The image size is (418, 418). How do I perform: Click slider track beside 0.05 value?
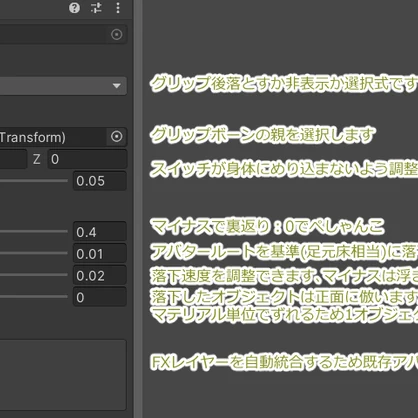tap(34, 181)
